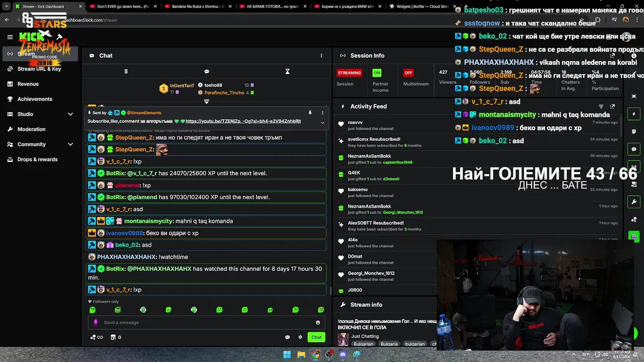
Task: Open pinned message three-dot menu
Action: point(323,113)
